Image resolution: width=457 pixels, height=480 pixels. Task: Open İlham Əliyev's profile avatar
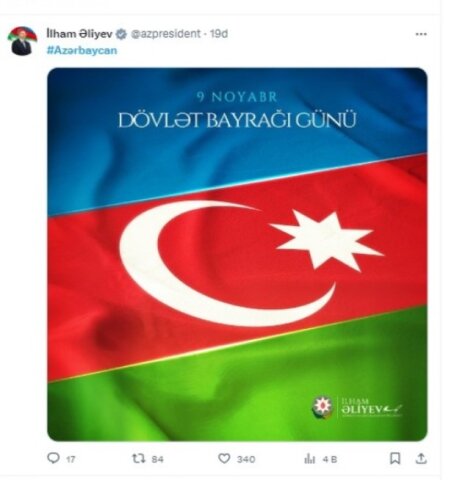(22, 41)
